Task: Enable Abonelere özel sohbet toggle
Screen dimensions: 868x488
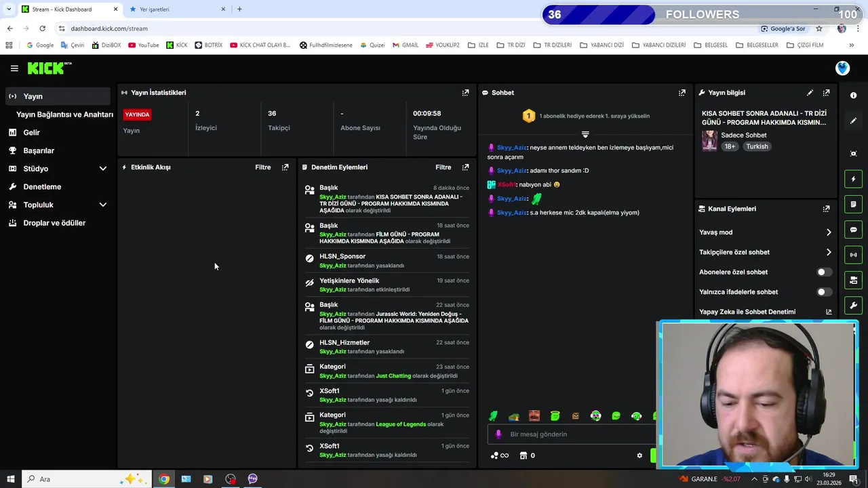Action: (824, 272)
